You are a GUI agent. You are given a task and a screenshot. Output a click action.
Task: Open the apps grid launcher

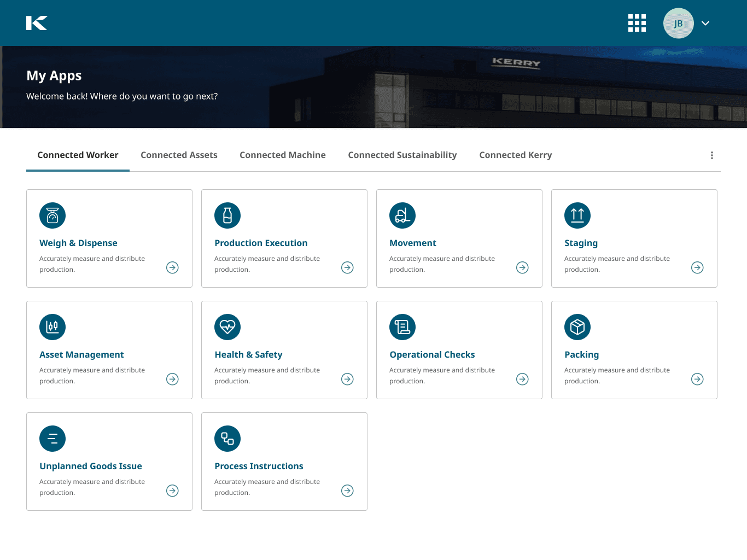click(x=637, y=23)
